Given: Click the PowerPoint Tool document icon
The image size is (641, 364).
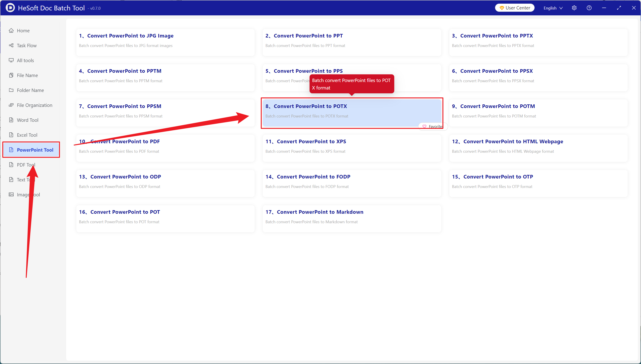Looking at the screenshot, I should tap(11, 150).
